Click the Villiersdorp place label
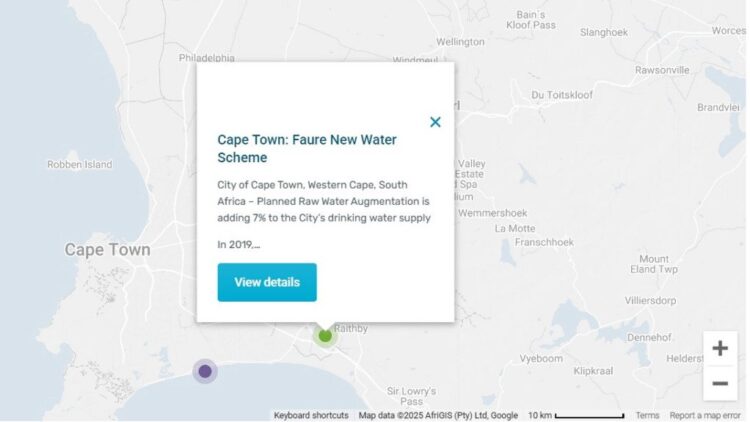This screenshot has width=750, height=422. tap(652, 300)
